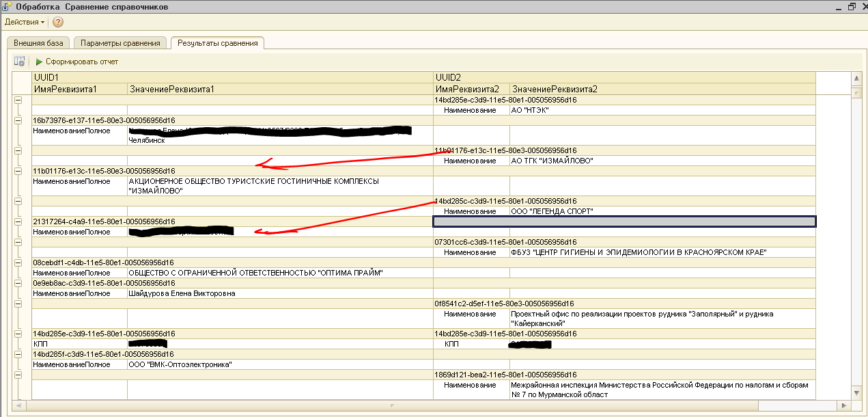Click the ИмяРеквизита2 column header
The image size is (868, 417).
click(471, 90)
